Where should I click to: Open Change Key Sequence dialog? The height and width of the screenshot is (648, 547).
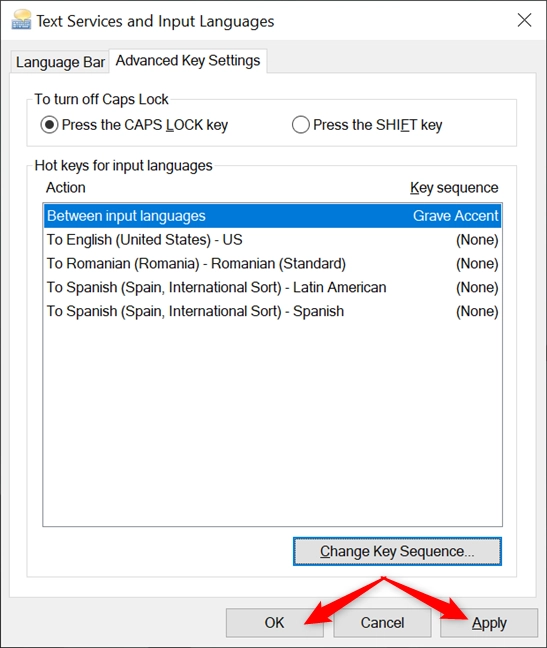click(x=397, y=551)
